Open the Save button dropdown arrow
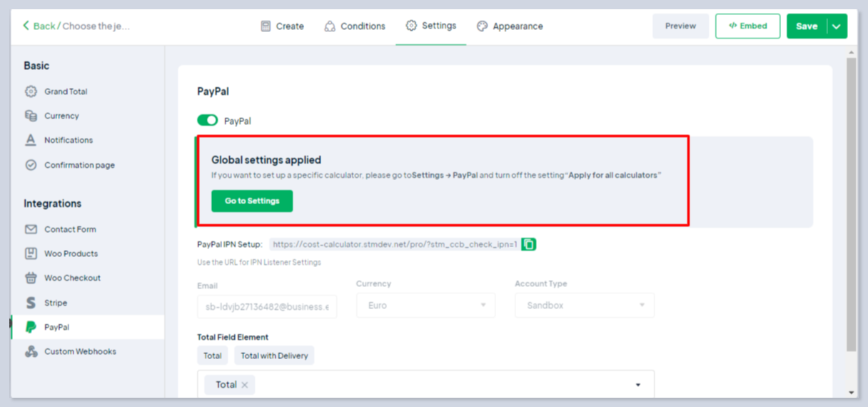Image resolution: width=868 pixels, height=407 pixels. pyautogui.click(x=837, y=26)
